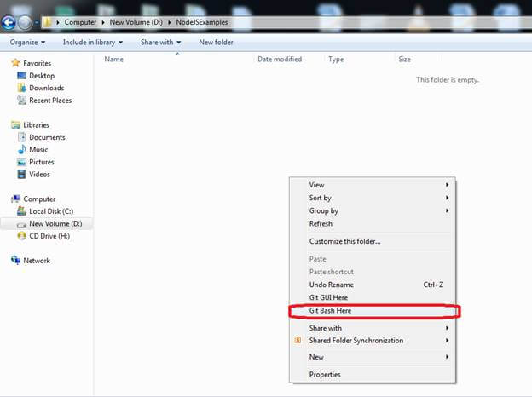Select Desktop label in Favorites
This screenshot has height=397, width=532.
click(42, 76)
